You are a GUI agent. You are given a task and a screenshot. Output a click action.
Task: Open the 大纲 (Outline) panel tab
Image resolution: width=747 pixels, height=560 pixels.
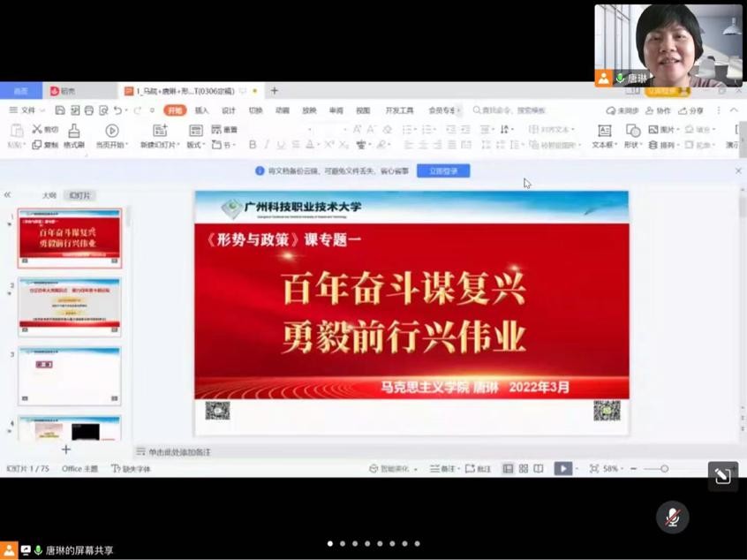tap(49, 195)
